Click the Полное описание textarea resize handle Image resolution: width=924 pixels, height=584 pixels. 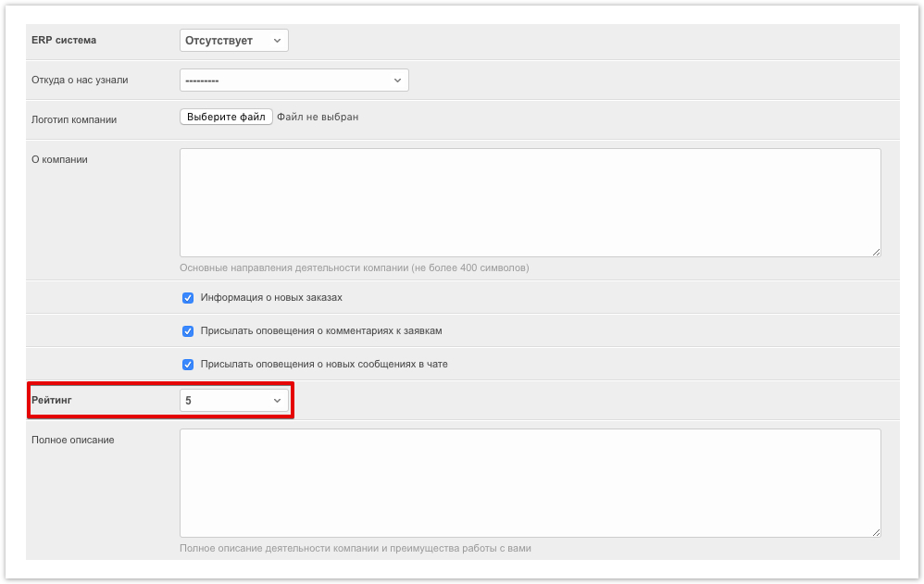coord(876,533)
